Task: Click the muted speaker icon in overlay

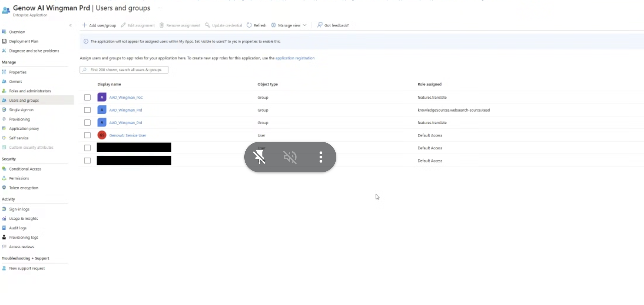Action: click(x=290, y=157)
